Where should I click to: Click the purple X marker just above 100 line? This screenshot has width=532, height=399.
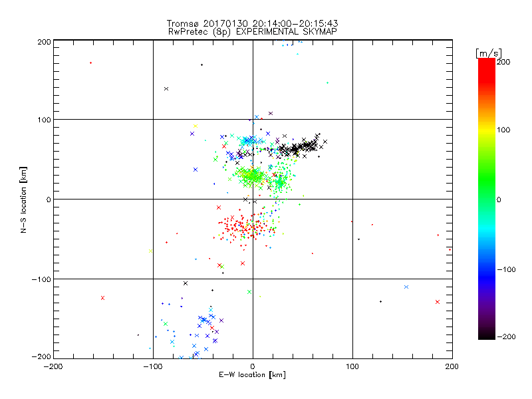[x=271, y=113]
